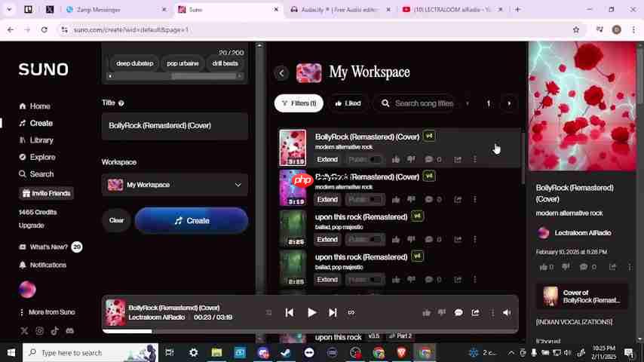Image resolution: width=644 pixels, height=362 pixels.
Task: Expand More from Suno menu
Action: pos(48,312)
